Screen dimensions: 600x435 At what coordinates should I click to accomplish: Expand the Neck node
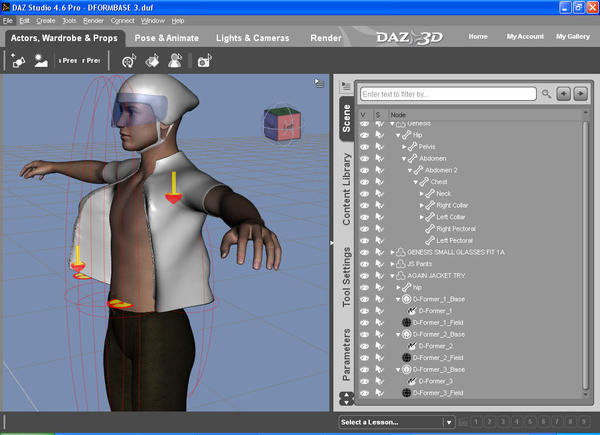(x=422, y=194)
